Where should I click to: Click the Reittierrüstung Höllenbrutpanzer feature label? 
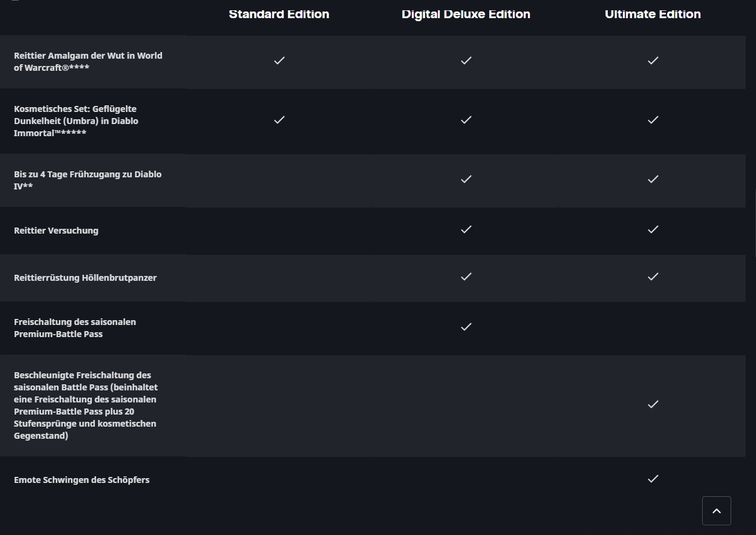pyautogui.click(x=85, y=278)
